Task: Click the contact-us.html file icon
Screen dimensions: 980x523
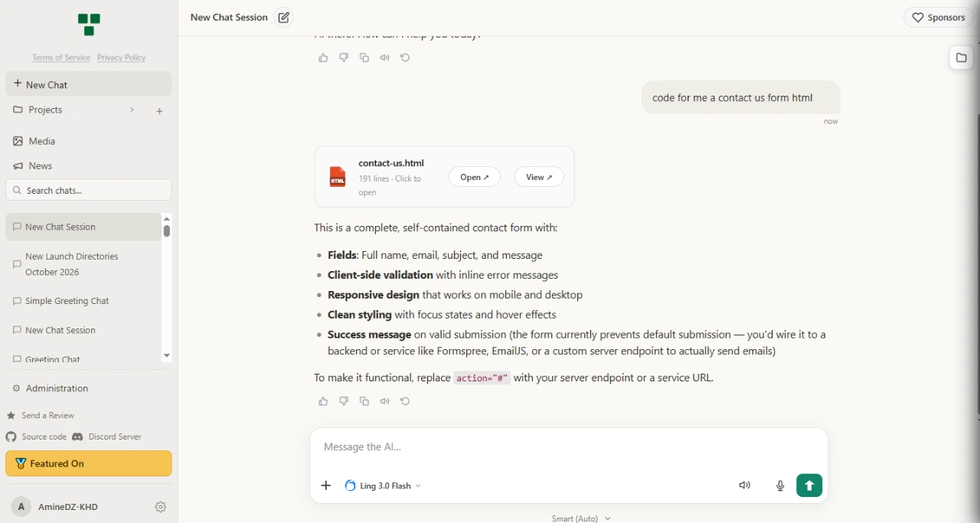Action: [x=338, y=177]
